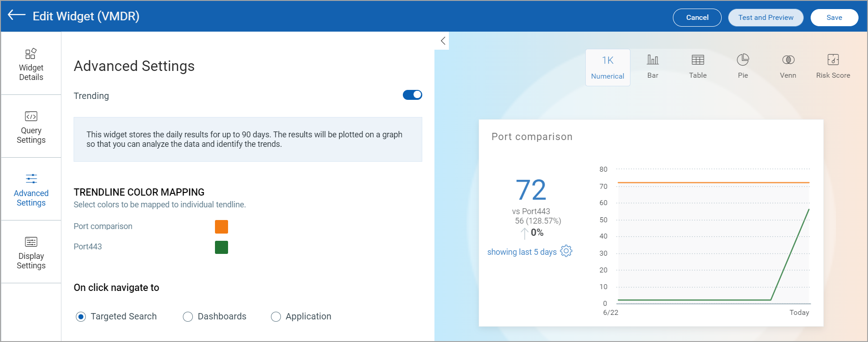Click the 'Port443' trendline label

tap(88, 247)
